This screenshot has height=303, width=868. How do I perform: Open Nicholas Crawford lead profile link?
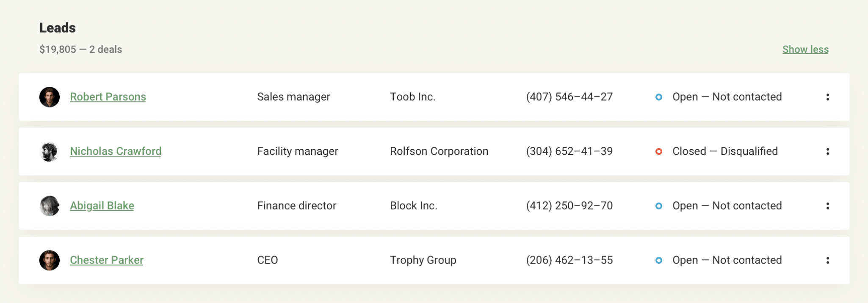point(115,151)
